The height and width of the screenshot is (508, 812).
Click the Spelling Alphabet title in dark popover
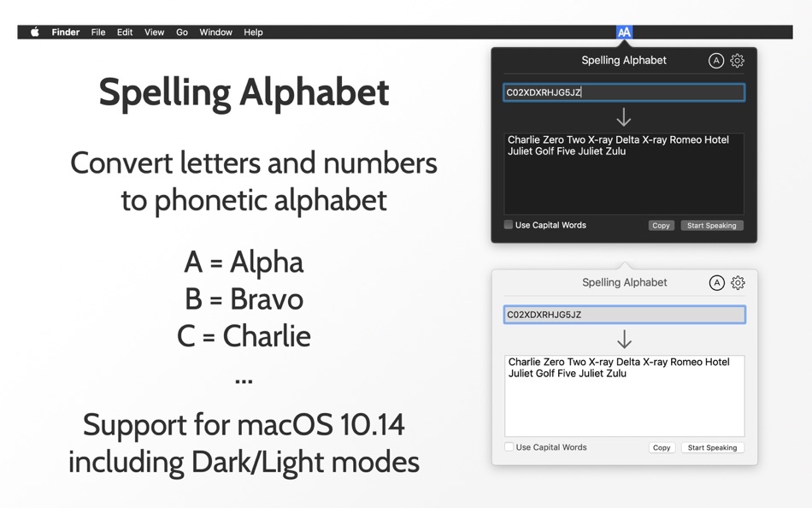coord(623,60)
